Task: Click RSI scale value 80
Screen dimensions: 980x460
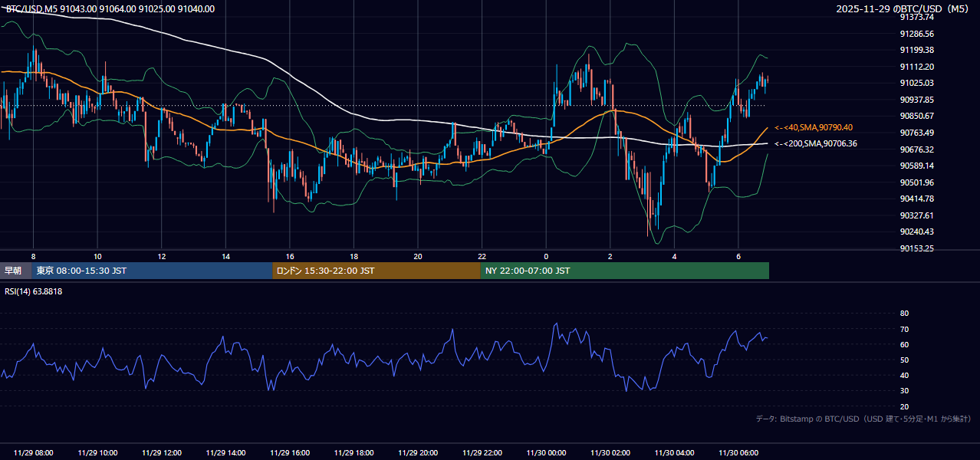Action: pyautogui.click(x=904, y=314)
